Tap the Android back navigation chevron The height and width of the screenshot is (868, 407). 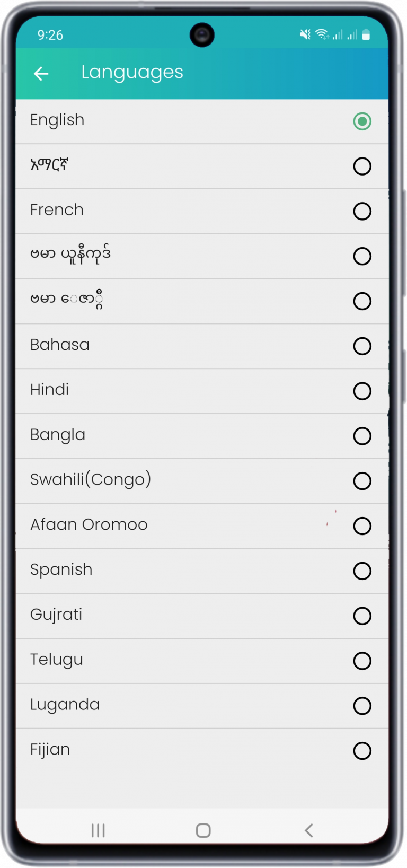click(x=309, y=830)
